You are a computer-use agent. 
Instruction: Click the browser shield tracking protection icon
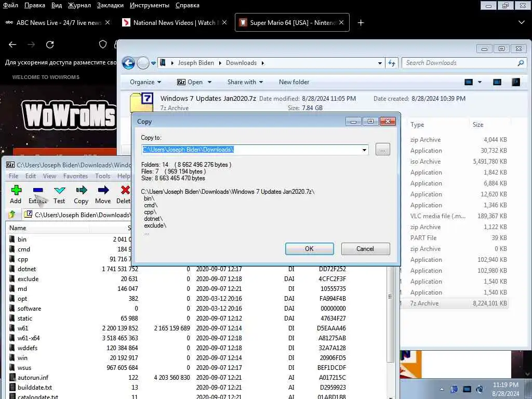[x=103, y=45]
